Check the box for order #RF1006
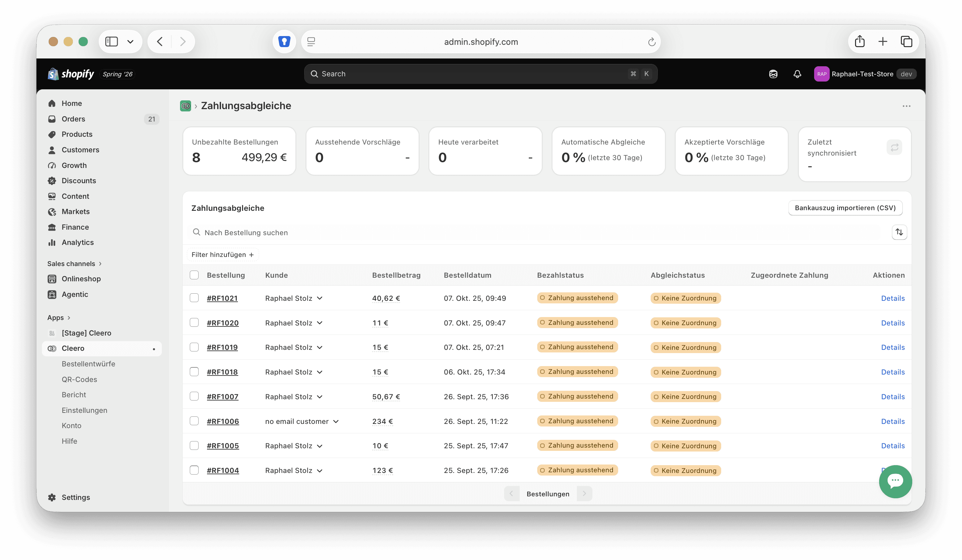962x560 pixels. pyautogui.click(x=194, y=421)
